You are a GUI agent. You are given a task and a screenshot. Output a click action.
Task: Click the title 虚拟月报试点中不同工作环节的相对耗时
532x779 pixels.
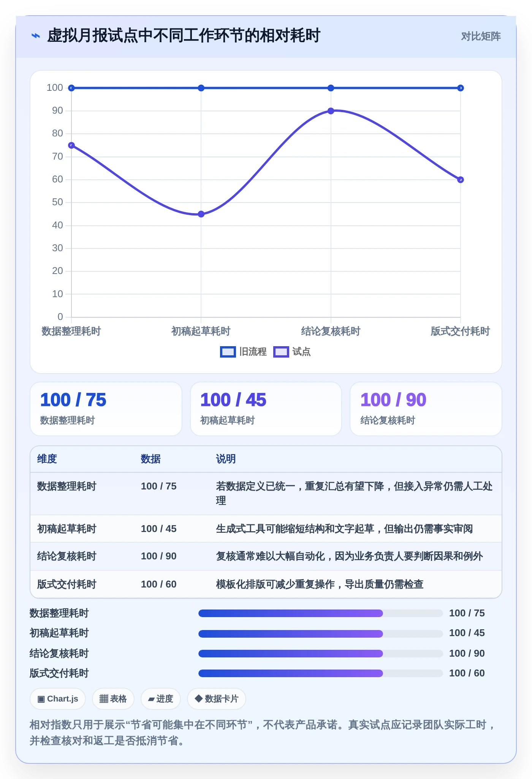click(x=184, y=36)
